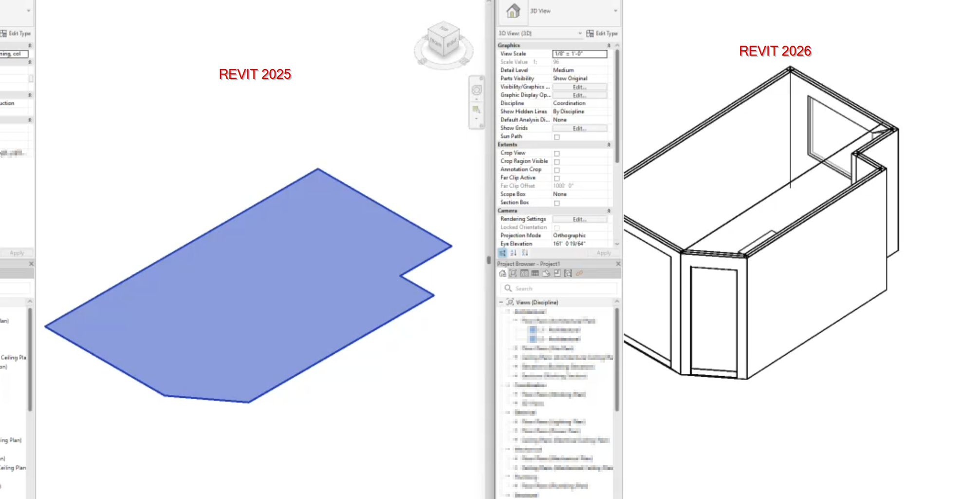Click the right Properties panel vertical scrollbar

coord(617,106)
